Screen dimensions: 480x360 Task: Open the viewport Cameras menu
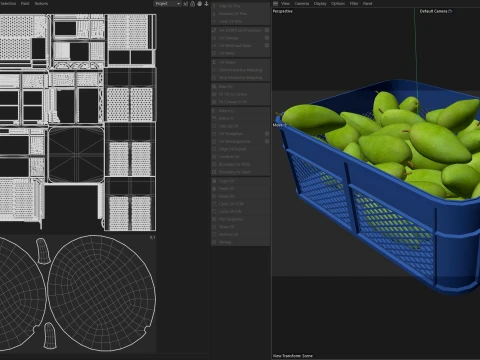click(x=302, y=3)
